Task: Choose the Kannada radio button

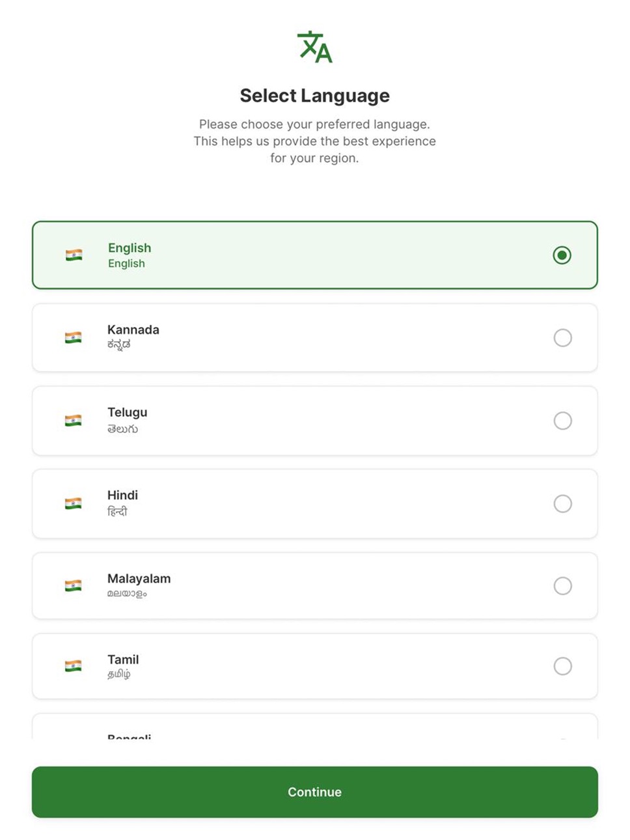Action: pyautogui.click(x=563, y=337)
